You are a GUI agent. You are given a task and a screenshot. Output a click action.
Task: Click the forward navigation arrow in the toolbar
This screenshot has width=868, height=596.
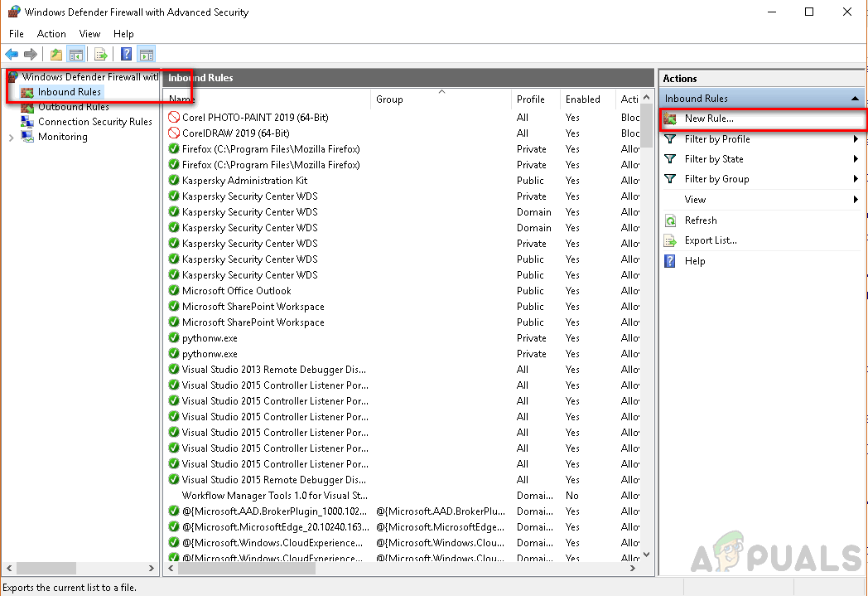pyautogui.click(x=31, y=54)
